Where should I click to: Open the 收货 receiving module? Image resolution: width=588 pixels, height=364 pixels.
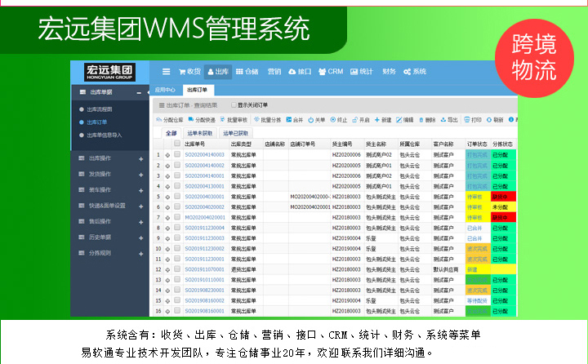(187, 72)
